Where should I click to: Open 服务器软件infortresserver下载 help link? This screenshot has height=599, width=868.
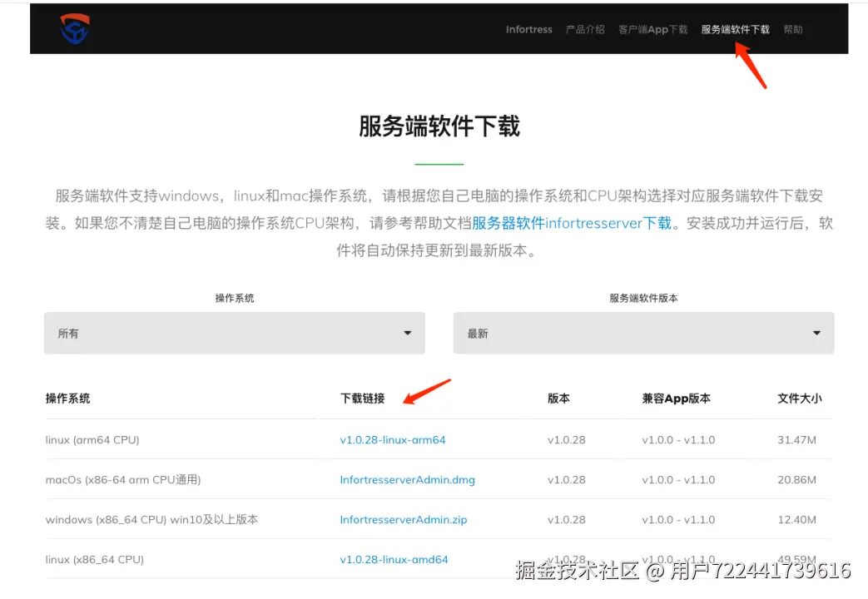click(x=571, y=223)
